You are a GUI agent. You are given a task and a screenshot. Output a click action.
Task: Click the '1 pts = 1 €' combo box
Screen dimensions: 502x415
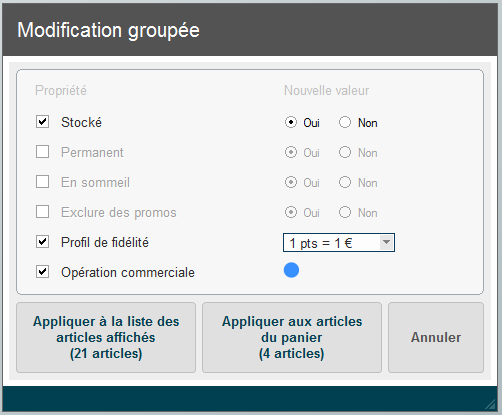(339, 243)
